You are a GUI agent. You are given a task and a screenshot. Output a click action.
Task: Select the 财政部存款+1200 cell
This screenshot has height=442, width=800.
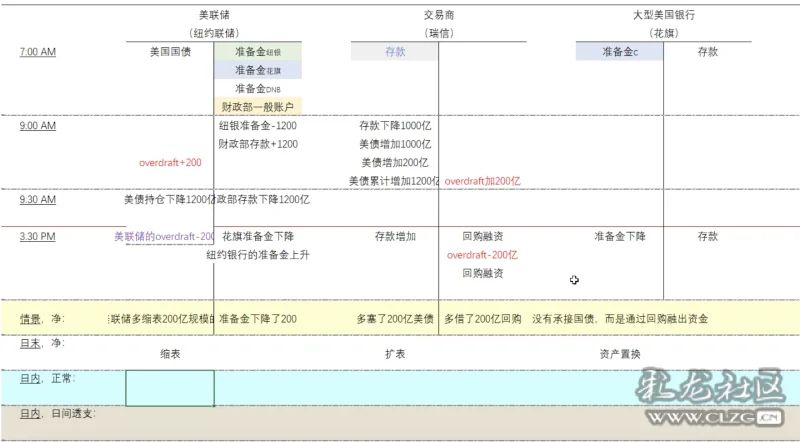point(258,144)
